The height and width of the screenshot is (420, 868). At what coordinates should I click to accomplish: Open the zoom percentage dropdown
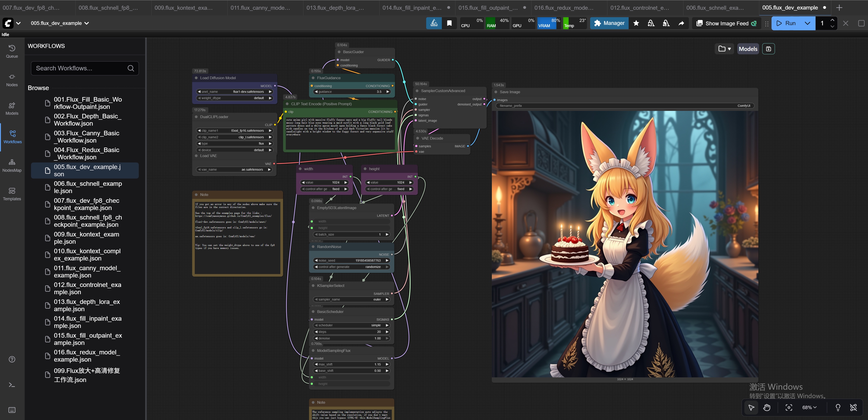pos(809,407)
